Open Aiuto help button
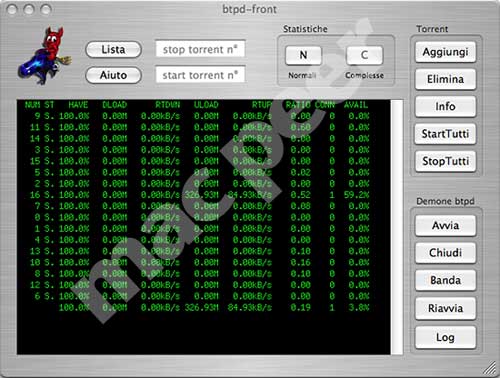500x378 pixels. coord(113,75)
